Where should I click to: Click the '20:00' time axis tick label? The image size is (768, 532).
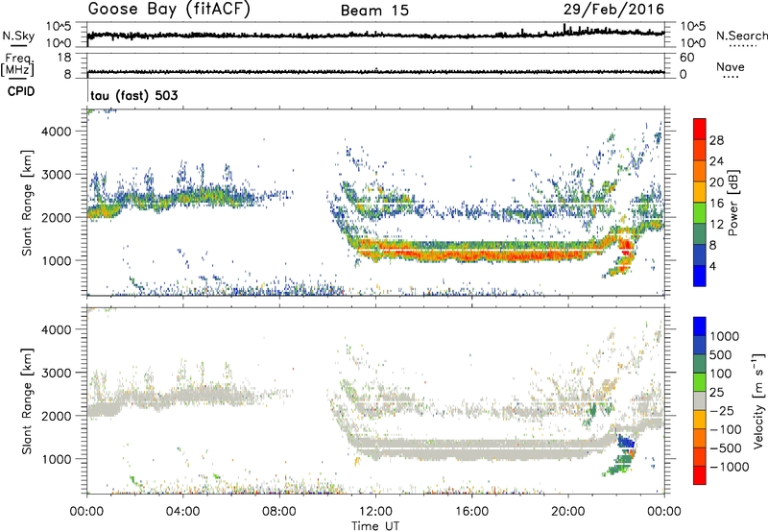(x=568, y=512)
